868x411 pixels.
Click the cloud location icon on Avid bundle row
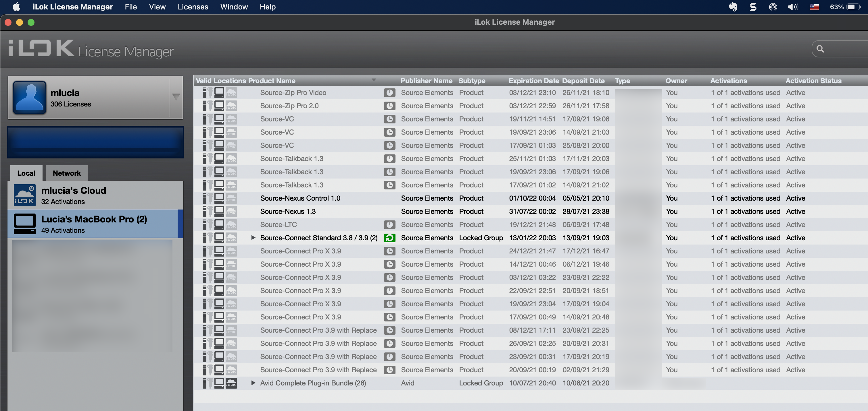(231, 383)
